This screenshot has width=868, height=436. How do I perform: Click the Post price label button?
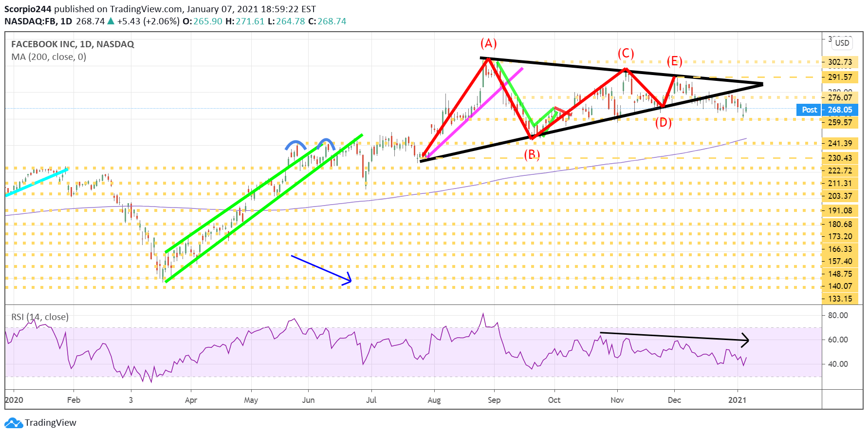pyautogui.click(x=809, y=110)
